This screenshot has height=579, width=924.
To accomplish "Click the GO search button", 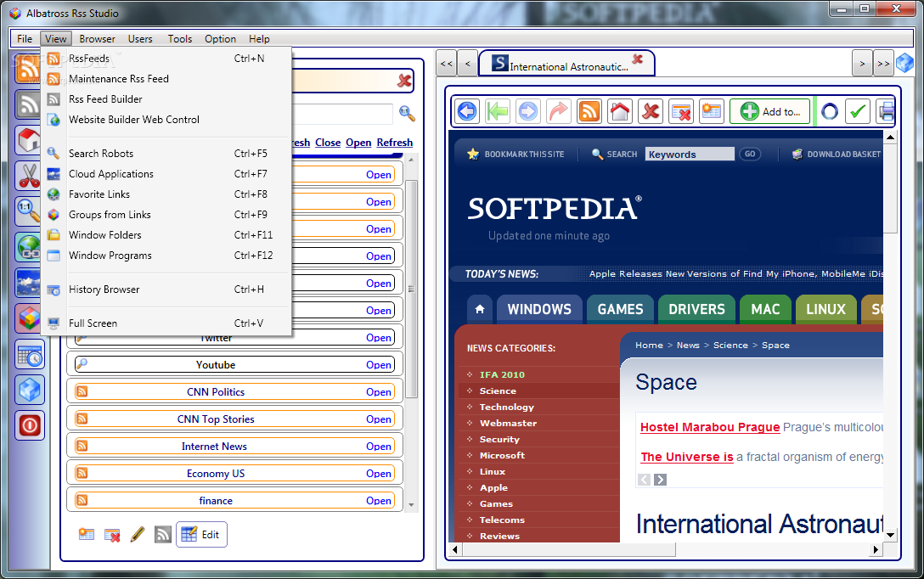I will coord(750,155).
